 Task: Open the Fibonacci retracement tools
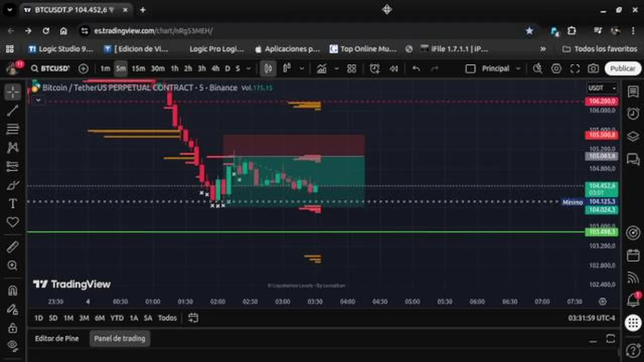pos(13,129)
